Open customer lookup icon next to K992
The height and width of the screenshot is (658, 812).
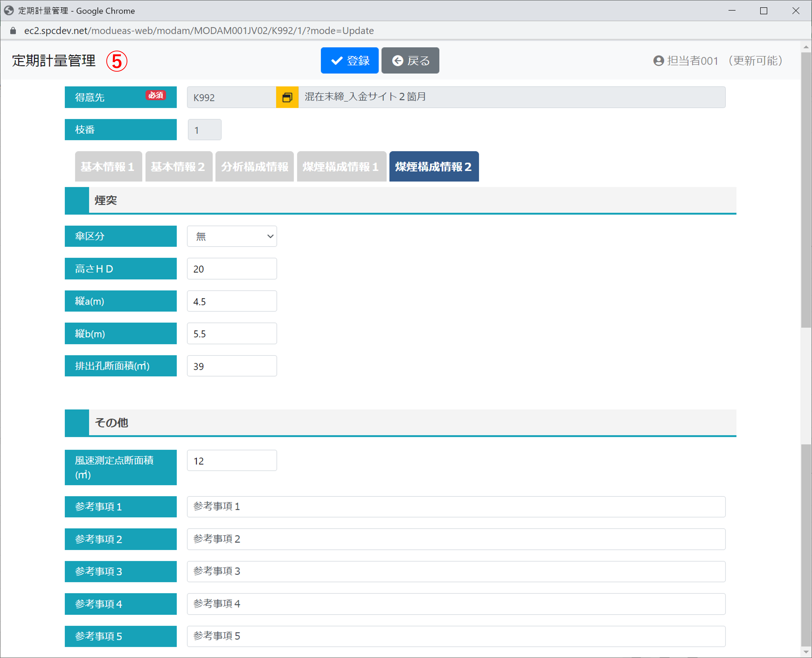coord(287,97)
